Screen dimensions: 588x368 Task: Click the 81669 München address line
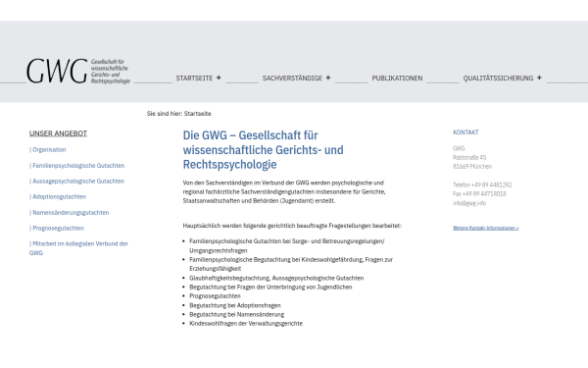(x=472, y=167)
